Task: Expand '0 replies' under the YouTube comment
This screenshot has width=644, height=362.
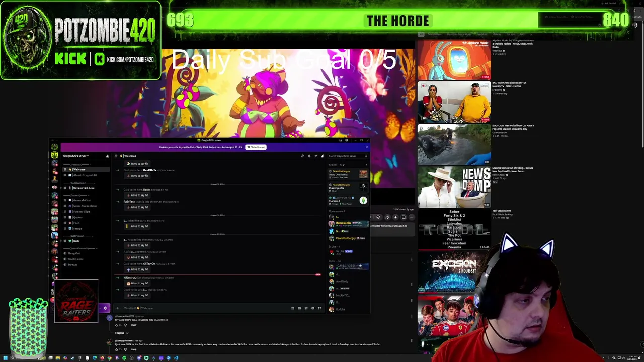Action: tap(121, 333)
